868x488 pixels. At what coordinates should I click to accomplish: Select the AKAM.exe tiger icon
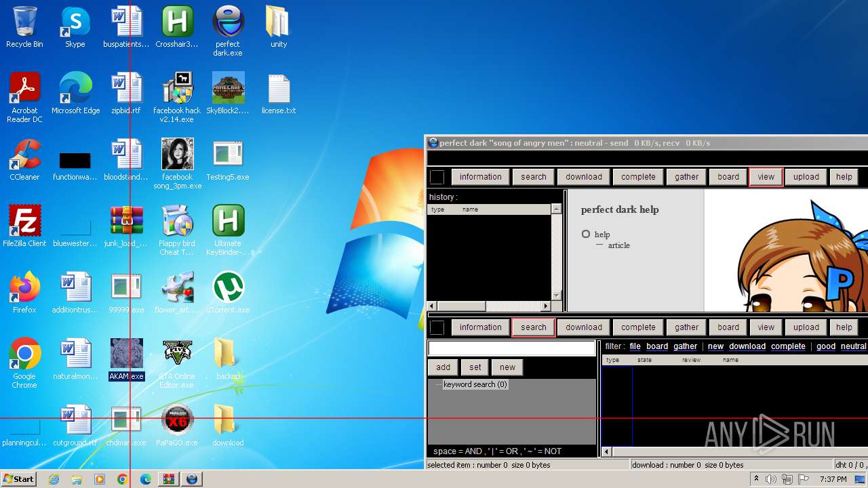pyautogui.click(x=126, y=359)
